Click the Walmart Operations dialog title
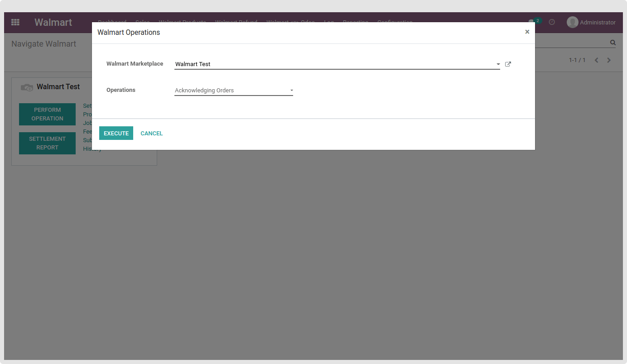Viewport: 627px width, 364px height. coord(129,33)
